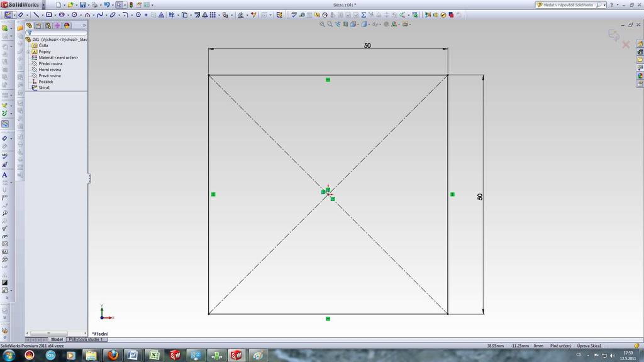
Task: Open the help search dropdown arrow
Action: pos(604,5)
